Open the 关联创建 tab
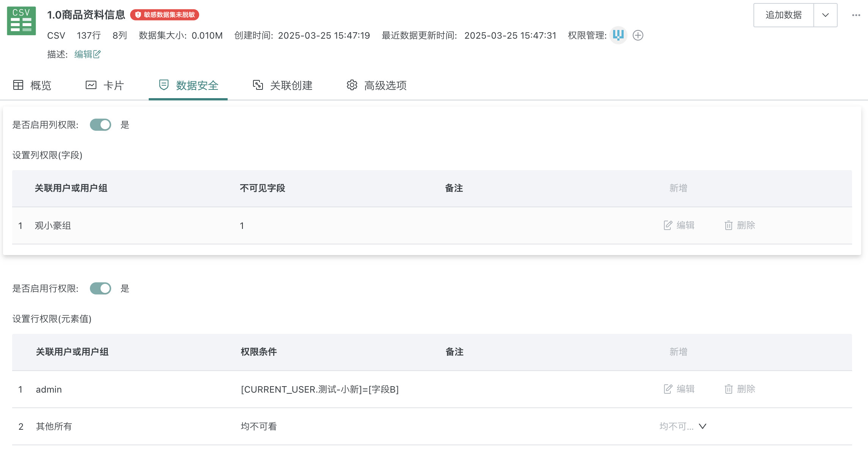 (283, 85)
